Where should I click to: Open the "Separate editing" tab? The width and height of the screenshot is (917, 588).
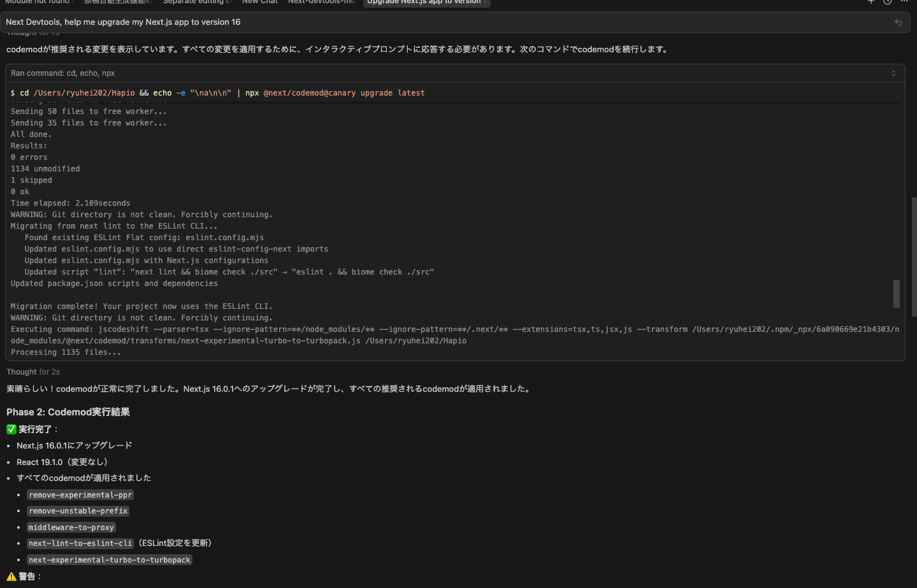[196, 3]
